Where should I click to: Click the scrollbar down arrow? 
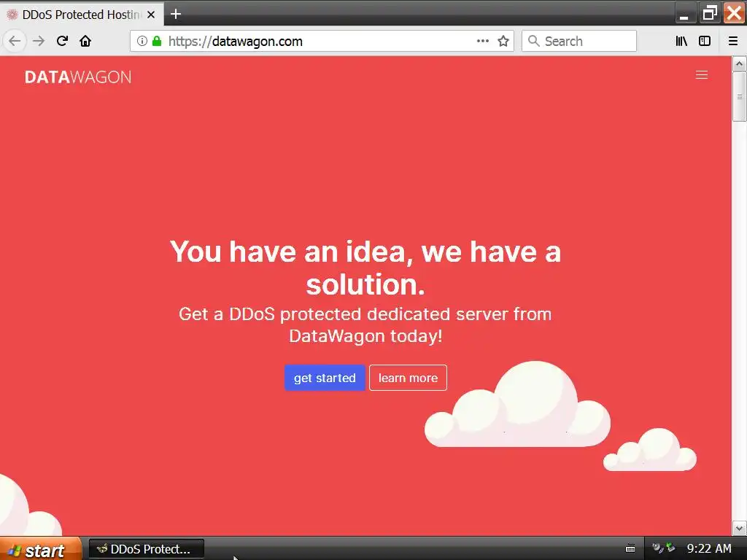[739, 528]
